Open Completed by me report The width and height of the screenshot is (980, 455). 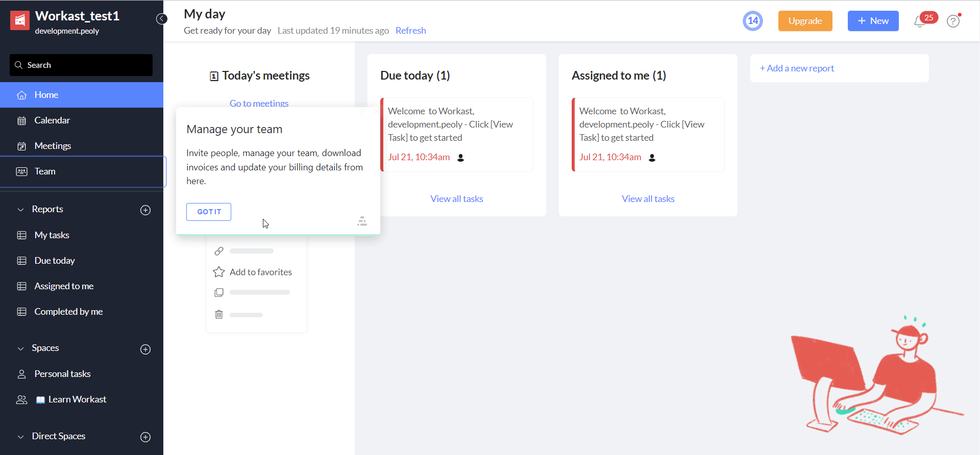tap(82, 312)
